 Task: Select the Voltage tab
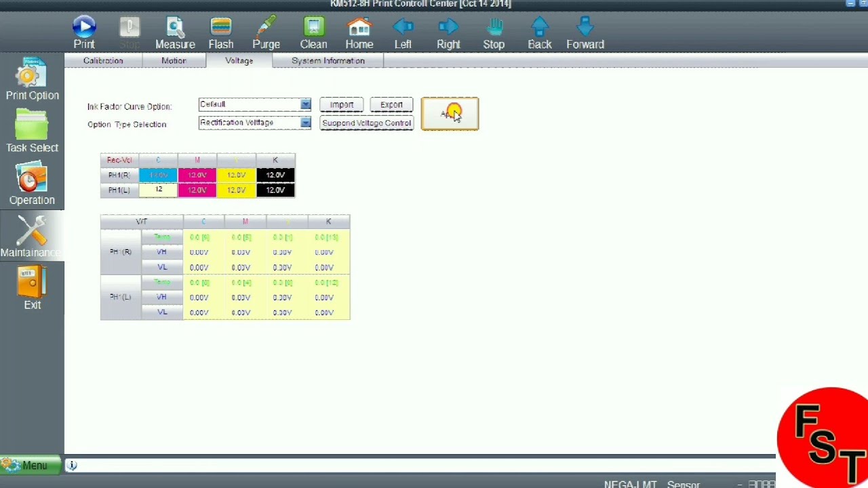click(x=239, y=61)
